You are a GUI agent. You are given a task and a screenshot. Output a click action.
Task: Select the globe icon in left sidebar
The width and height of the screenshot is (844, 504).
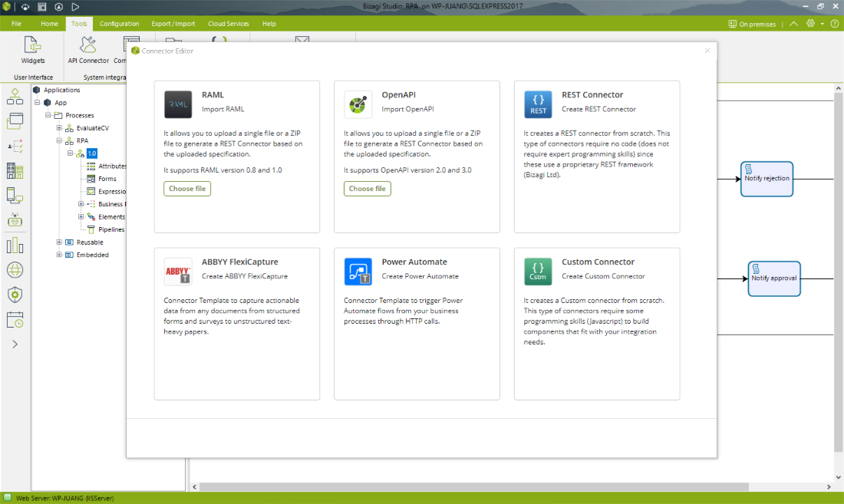coord(15,270)
